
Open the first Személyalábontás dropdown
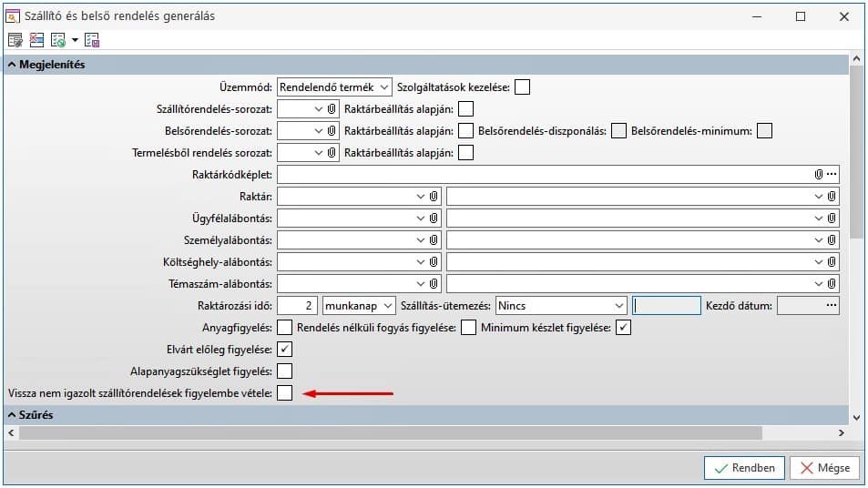(x=420, y=240)
